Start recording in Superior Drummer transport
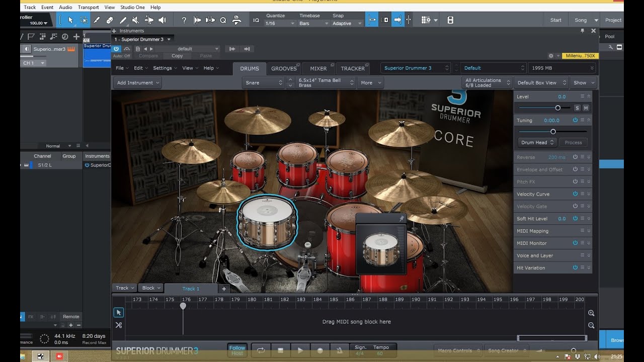Image resolution: width=644 pixels, height=362 pixels. (x=320, y=350)
